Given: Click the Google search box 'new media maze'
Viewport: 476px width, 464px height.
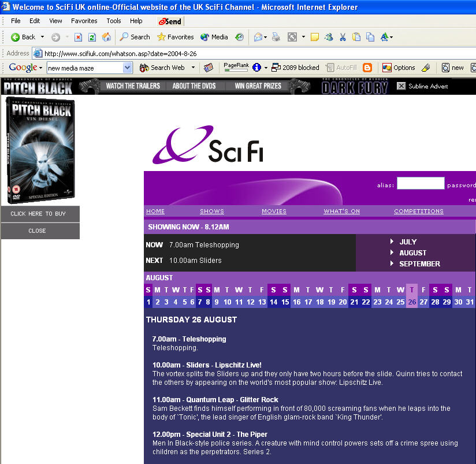Looking at the screenshot, I should pyautogui.click(x=85, y=68).
